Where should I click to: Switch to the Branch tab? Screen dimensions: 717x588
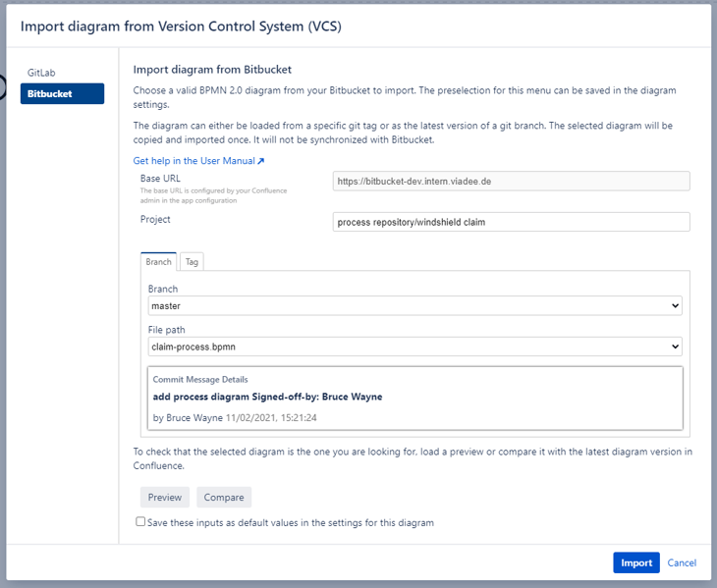coord(159,262)
